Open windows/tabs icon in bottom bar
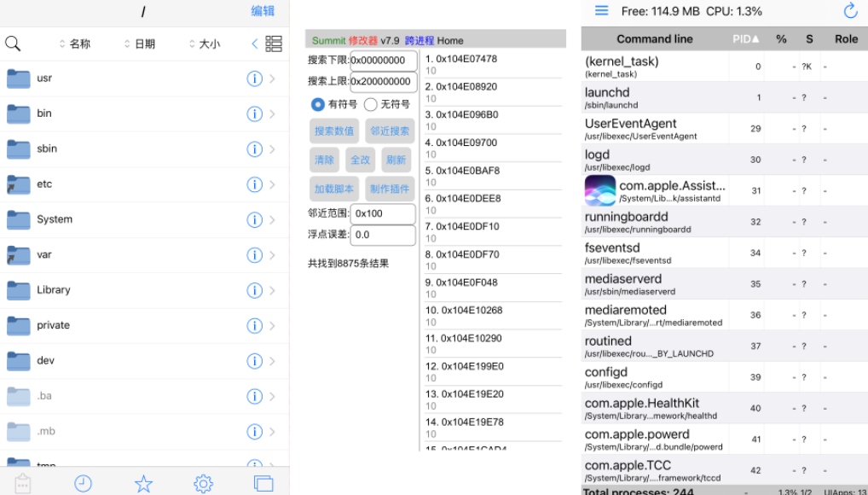 tap(263, 484)
